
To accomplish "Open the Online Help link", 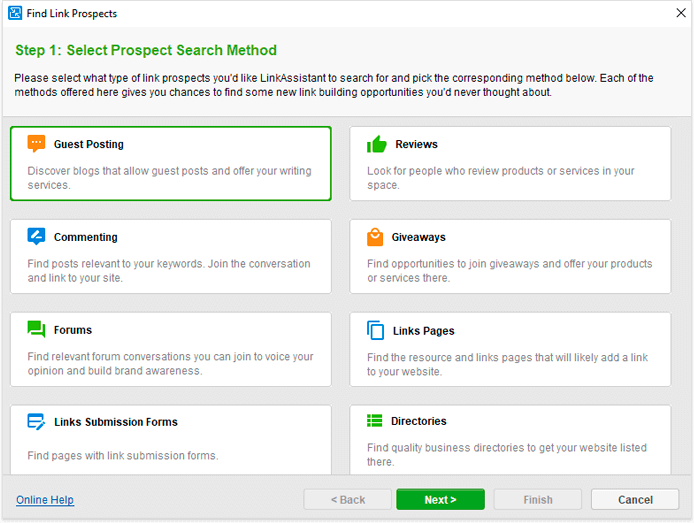I will [45, 500].
